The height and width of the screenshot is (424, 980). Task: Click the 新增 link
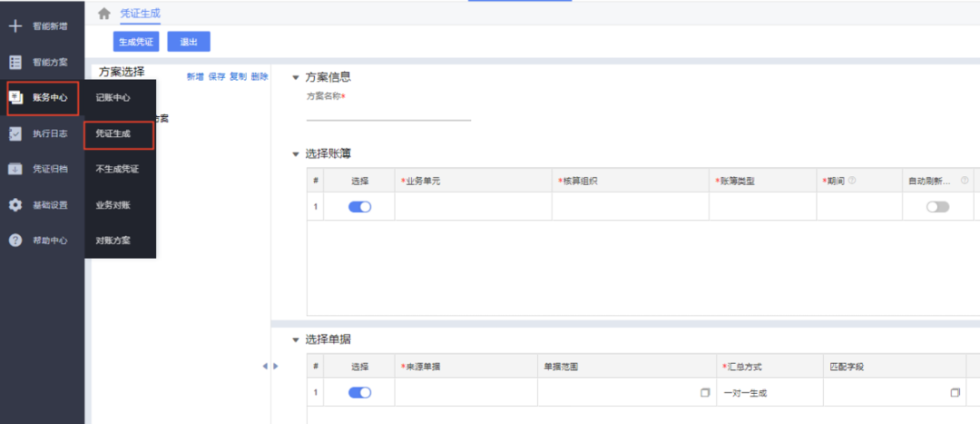pos(195,77)
